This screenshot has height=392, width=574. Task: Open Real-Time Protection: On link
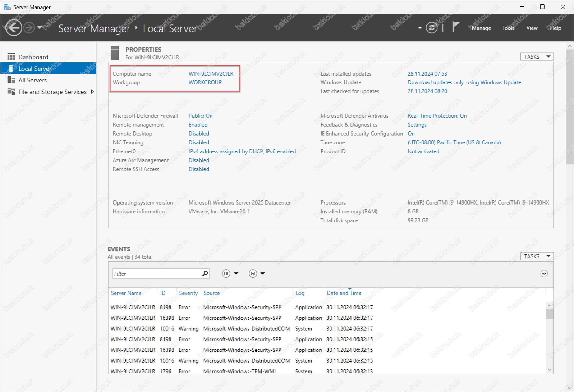pyautogui.click(x=437, y=116)
